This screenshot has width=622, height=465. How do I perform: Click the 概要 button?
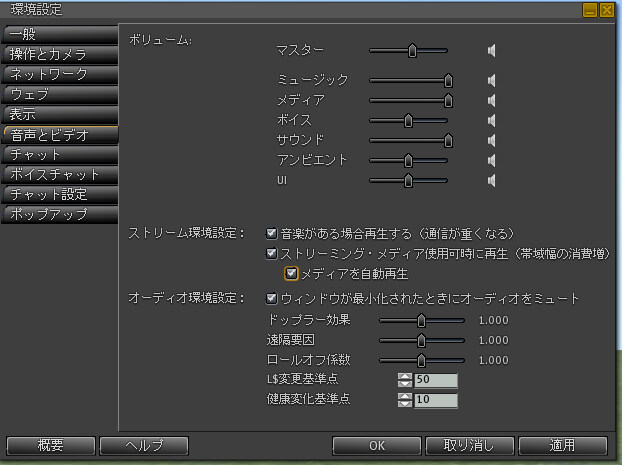coord(51,446)
